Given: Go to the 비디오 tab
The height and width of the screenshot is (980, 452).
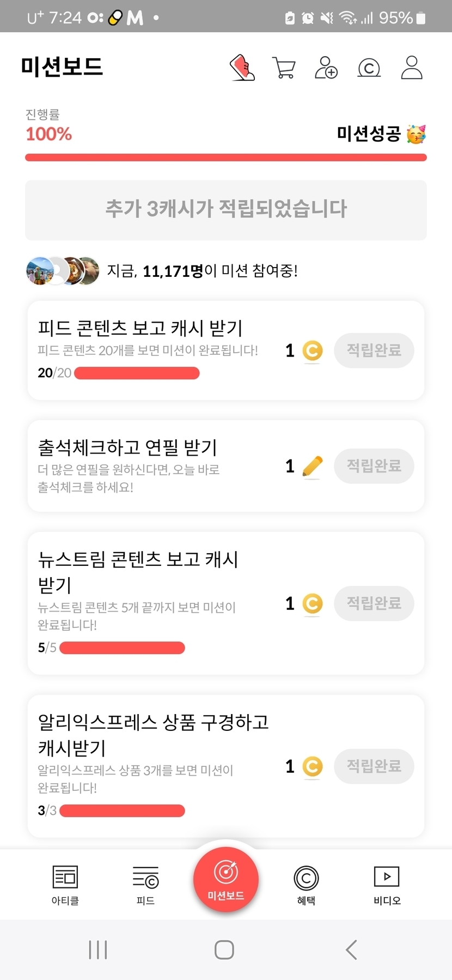Looking at the screenshot, I should pos(387,885).
